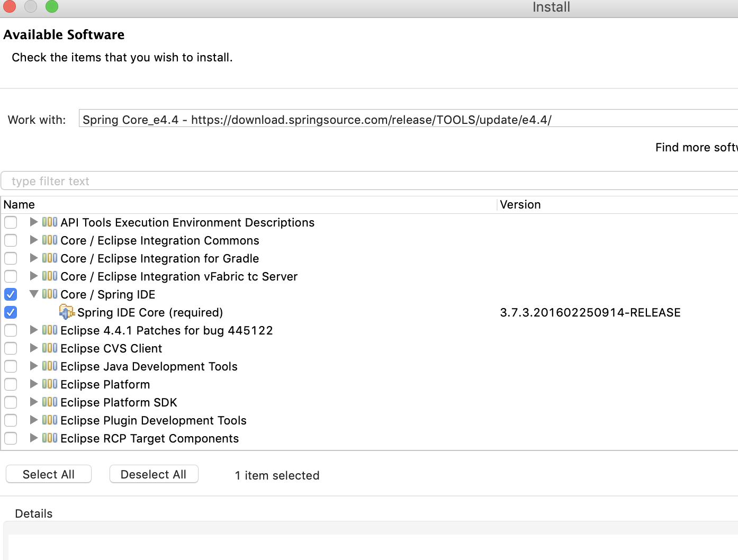Expand Eclipse 4.4.1 Patches for bug 445122 node

click(33, 330)
